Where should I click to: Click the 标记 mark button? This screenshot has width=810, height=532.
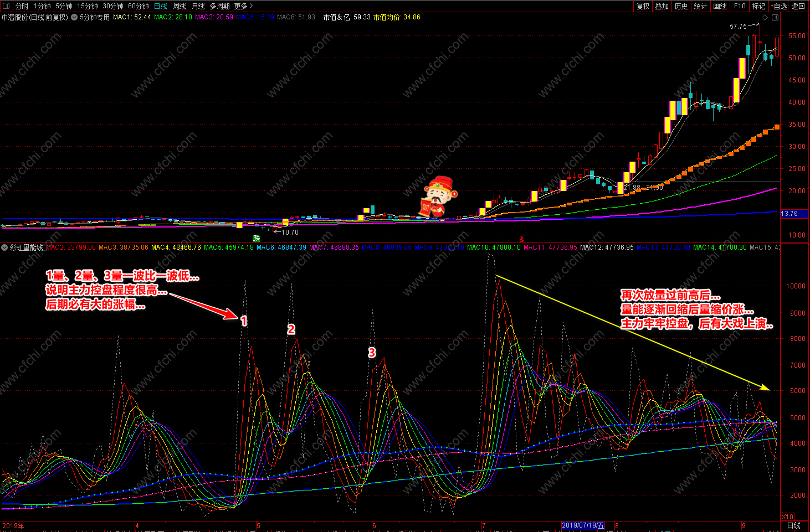point(758,6)
